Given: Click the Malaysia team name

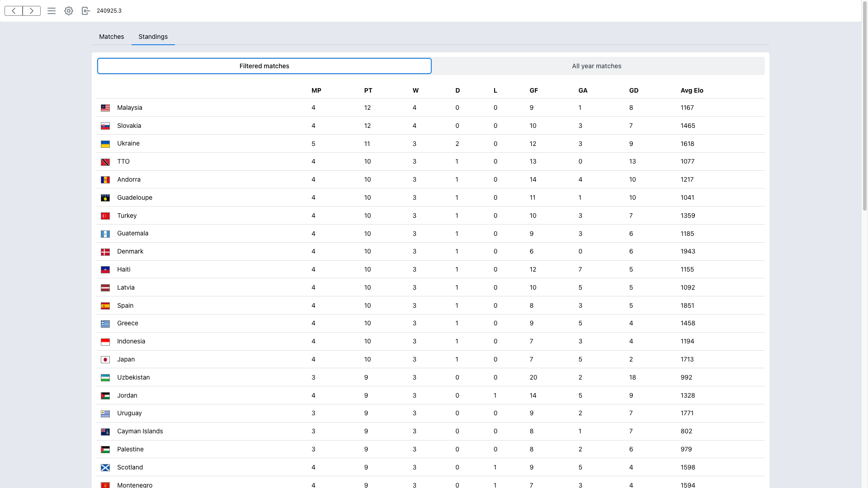Looking at the screenshot, I should pyautogui.click(x=130, y=108).
